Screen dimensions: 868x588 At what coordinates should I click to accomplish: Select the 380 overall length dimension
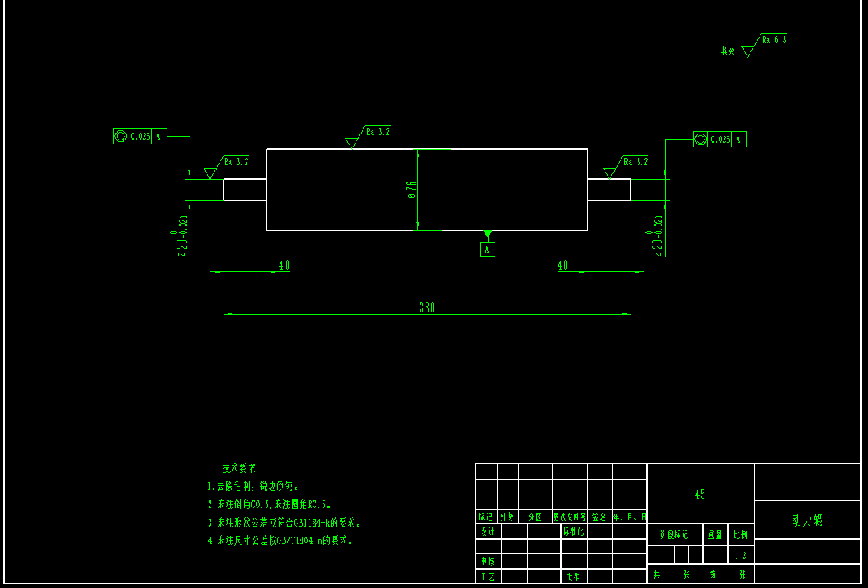click(427, 308)
